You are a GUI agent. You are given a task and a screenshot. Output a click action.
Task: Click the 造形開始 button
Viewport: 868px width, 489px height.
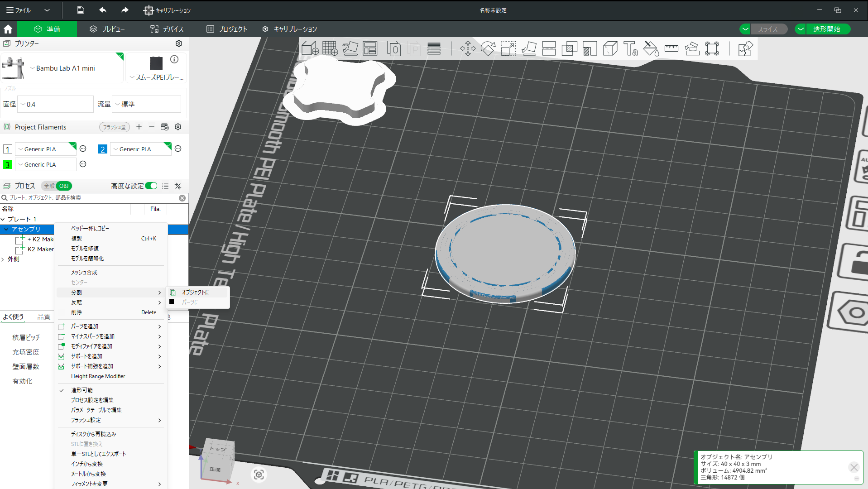[827, 29]
